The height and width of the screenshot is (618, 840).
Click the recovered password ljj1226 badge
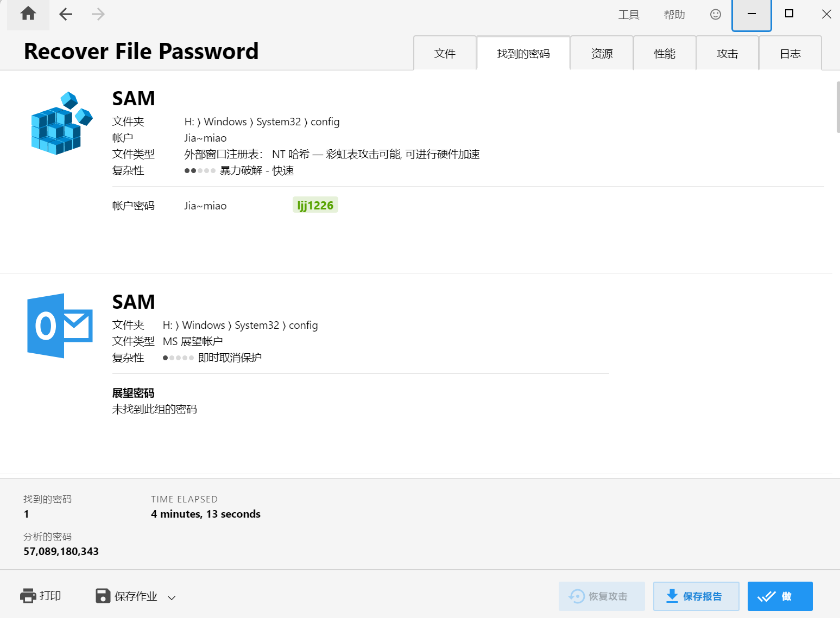click(315, 205)
